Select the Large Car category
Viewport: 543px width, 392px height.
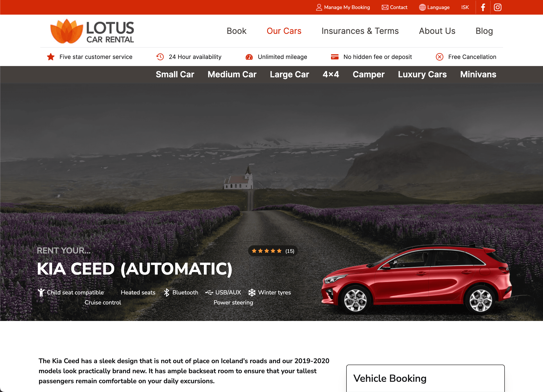pos(289,75)
